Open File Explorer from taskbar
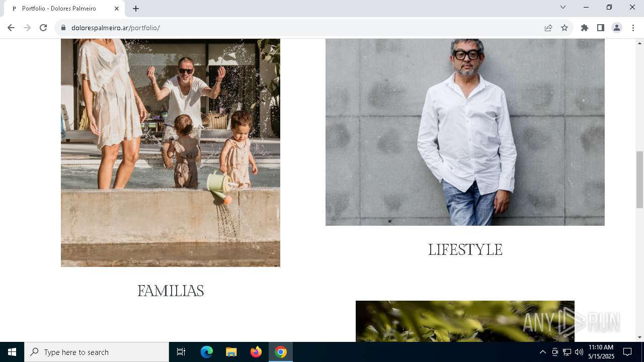Image resolution: width=644 pixels, height=362 pixels. click(231, 352)
